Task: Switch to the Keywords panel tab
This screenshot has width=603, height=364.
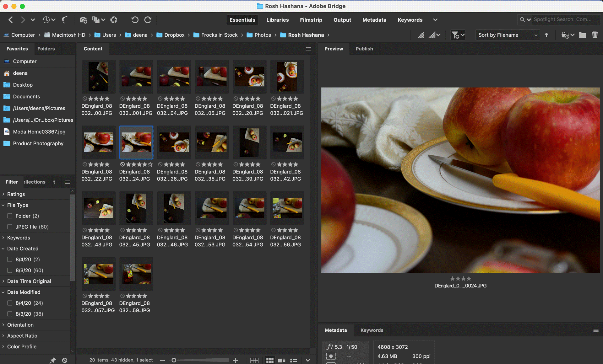Action: 371,330
